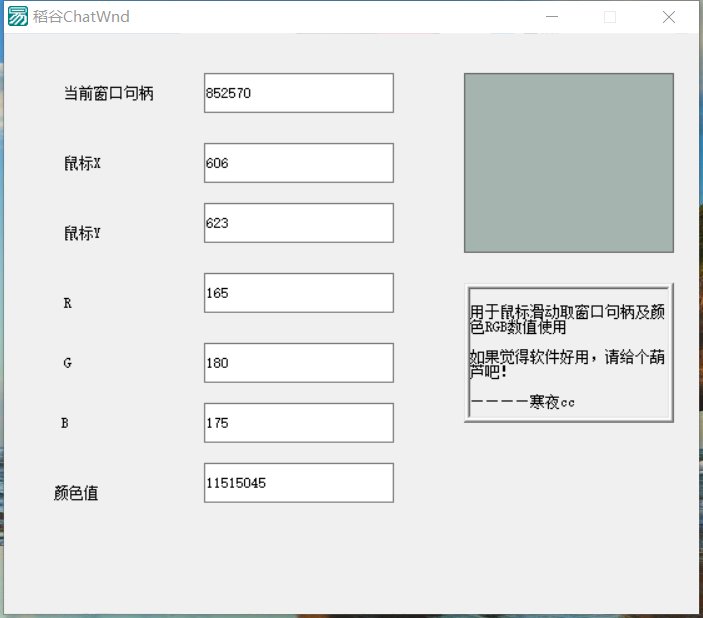
Task: Click the 颜色值 label
Action: 76,493
